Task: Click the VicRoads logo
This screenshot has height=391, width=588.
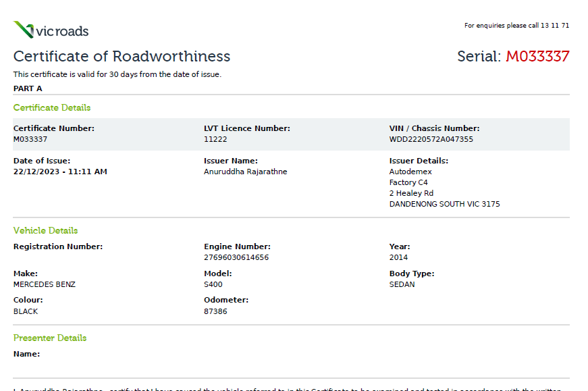Action: click(51, 30)
